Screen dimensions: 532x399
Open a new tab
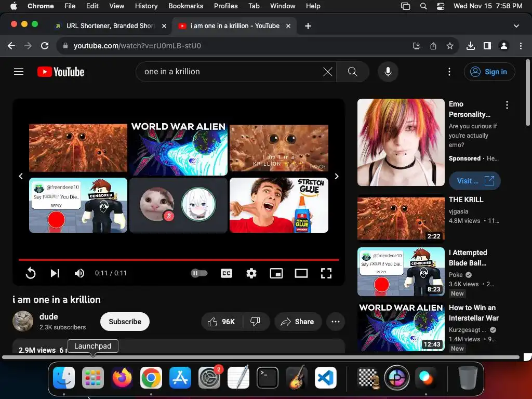coord(308,26)
